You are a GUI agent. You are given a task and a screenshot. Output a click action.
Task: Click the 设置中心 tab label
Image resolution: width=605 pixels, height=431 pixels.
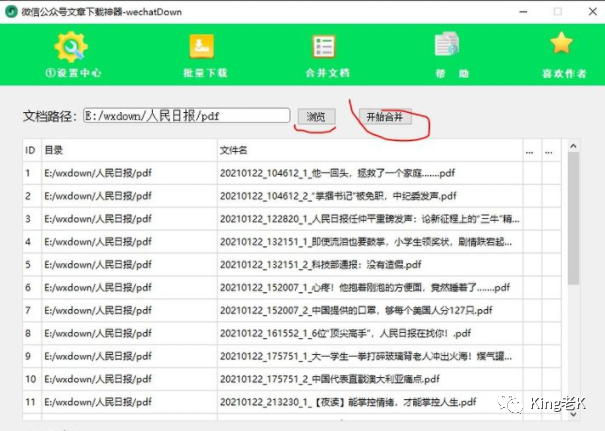(x=73, y=73)
